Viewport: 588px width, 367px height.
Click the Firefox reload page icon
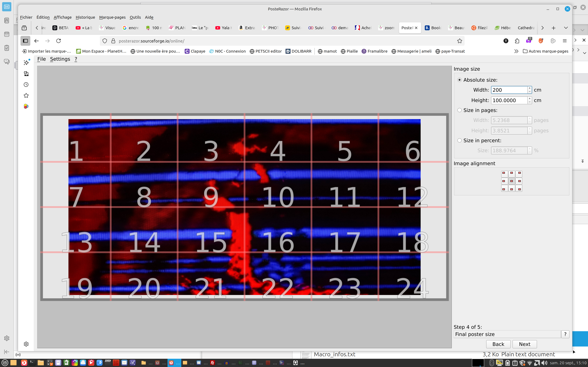coord(58,41)
